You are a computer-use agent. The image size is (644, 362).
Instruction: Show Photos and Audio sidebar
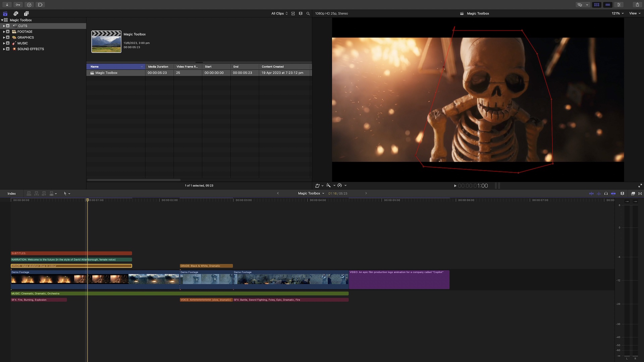16,13
